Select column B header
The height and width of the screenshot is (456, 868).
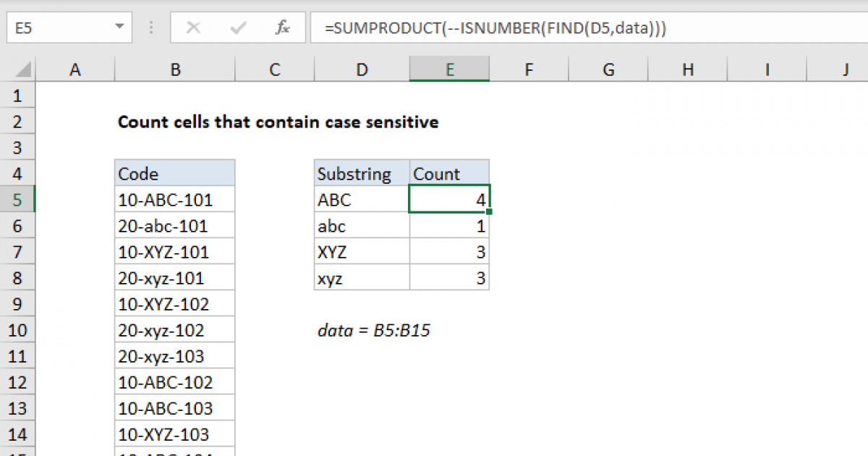(x=175, y=69)
